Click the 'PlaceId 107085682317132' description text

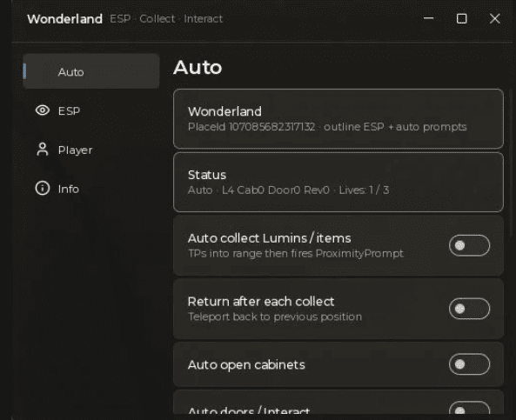pyautogui.click(x=251, y=127)
